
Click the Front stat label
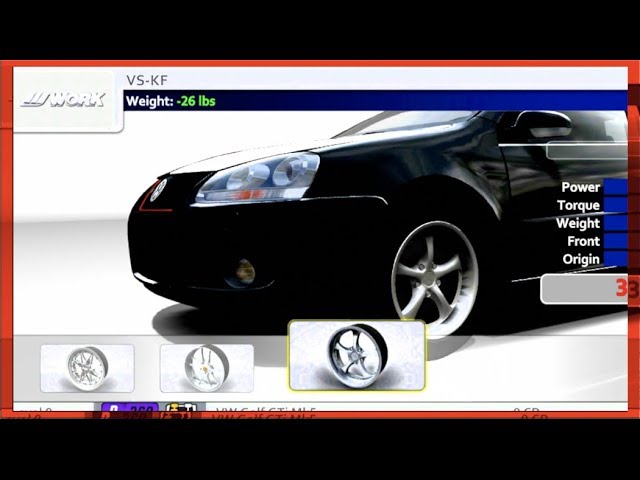[x=583, y=241]
